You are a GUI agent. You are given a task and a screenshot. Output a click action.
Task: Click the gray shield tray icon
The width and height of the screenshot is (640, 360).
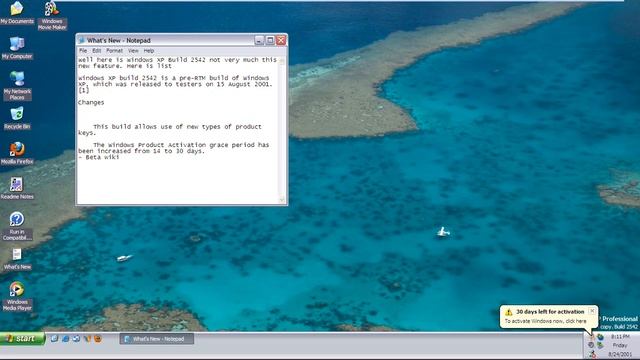591,345
